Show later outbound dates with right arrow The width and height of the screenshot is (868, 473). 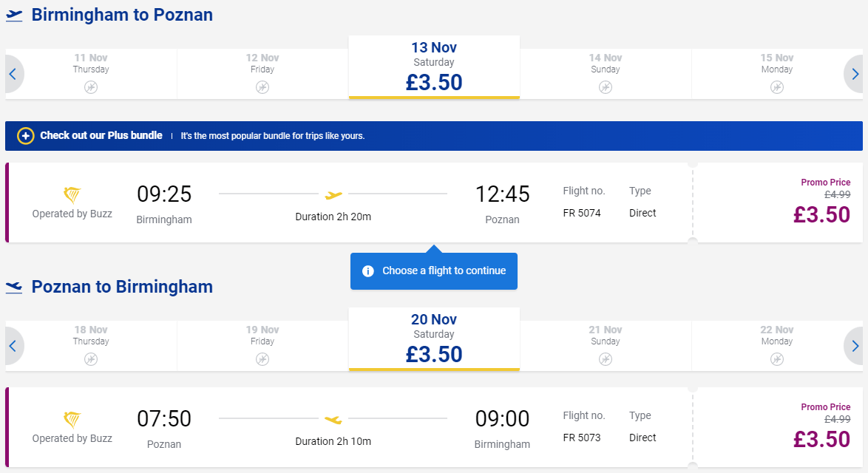point(854,74)
